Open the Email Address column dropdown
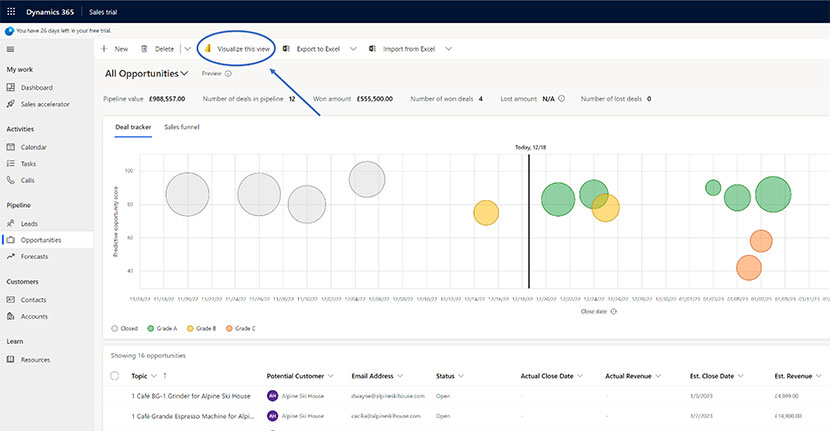Viewport: 830px width, 431px height. pos(400,376)
